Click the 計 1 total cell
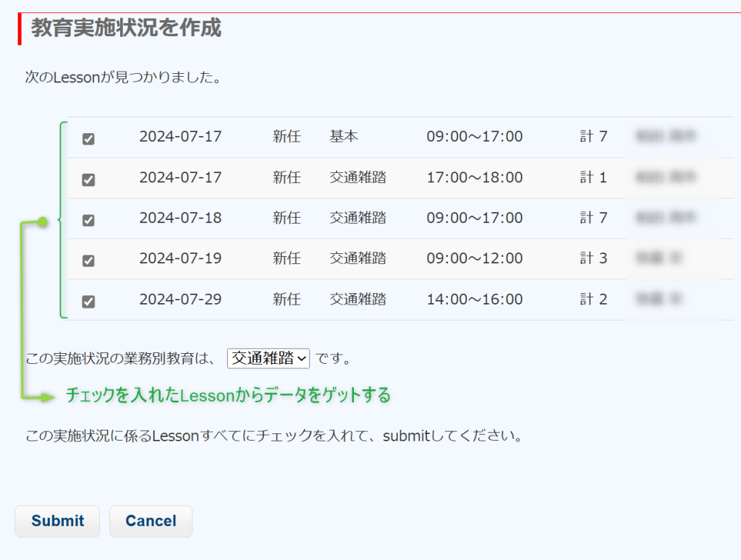The image size is (741, 560). click(593, 177)
